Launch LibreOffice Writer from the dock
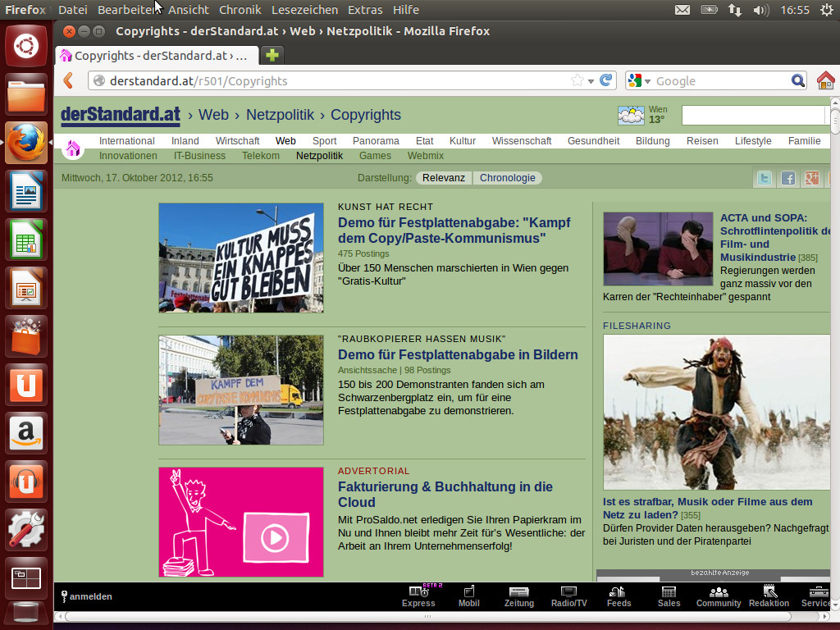840x630 pixels. pyautogui.click(x=26, y=191)
